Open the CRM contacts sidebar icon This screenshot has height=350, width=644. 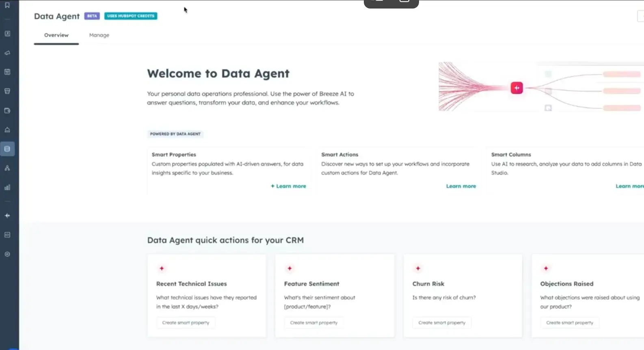tap(7, 34)
